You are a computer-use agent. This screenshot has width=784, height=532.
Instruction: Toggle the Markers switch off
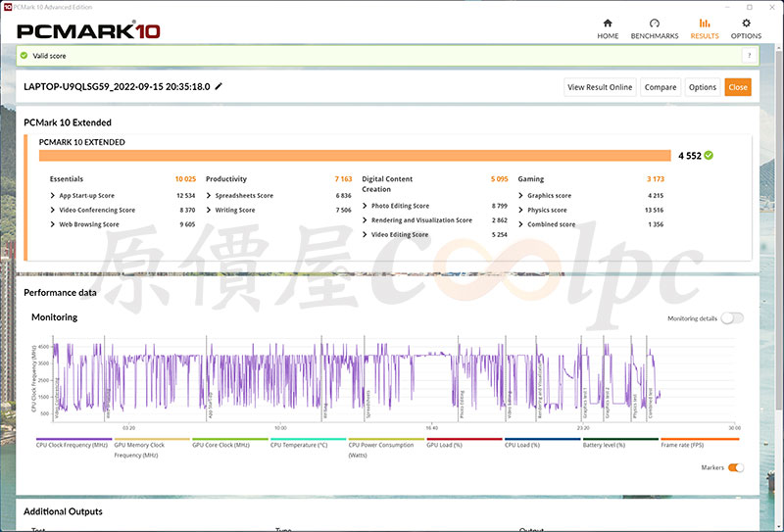pos(736,467)
